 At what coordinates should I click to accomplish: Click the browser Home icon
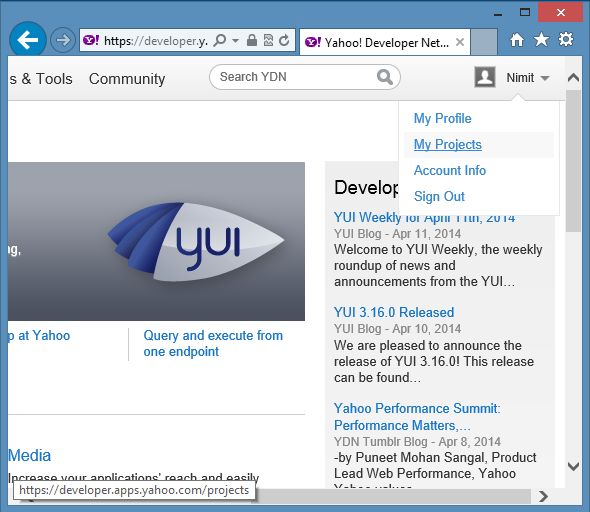(x=517, y=40)
